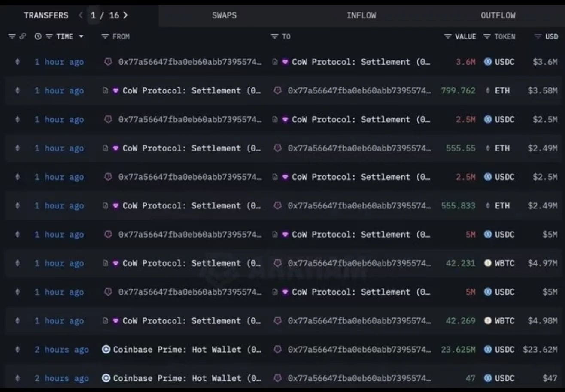
Task: Open the FROM column filter
Action: [x=105, y=37]
